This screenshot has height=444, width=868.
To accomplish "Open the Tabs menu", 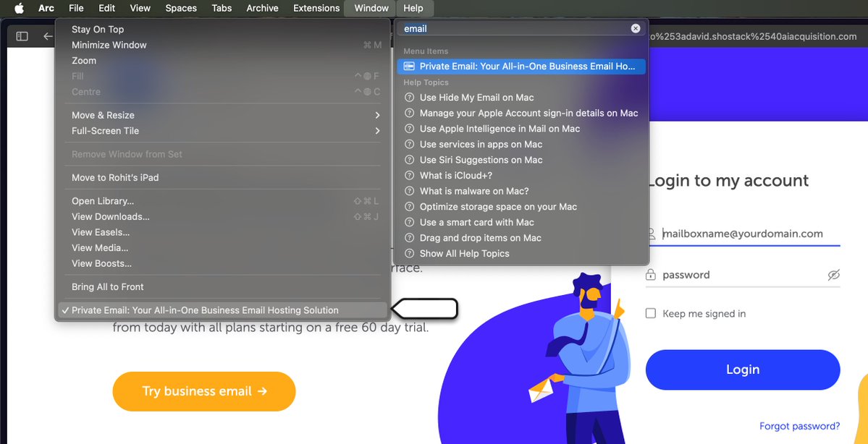I will pos(222,8).
